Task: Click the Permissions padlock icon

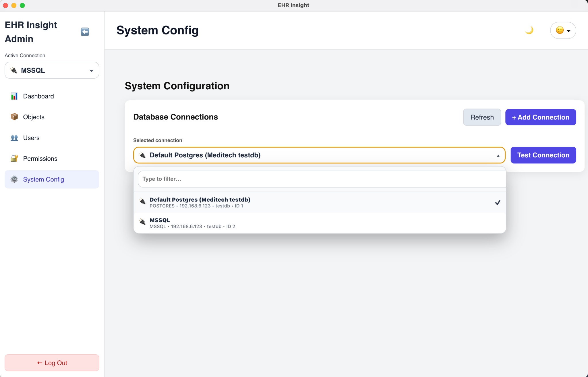Action: click(x=14, y=158)
